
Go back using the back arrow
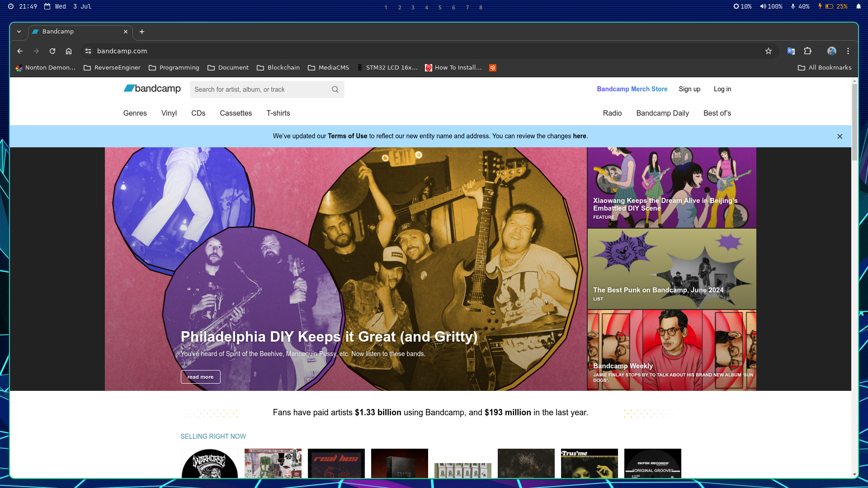tap(20, 51)
